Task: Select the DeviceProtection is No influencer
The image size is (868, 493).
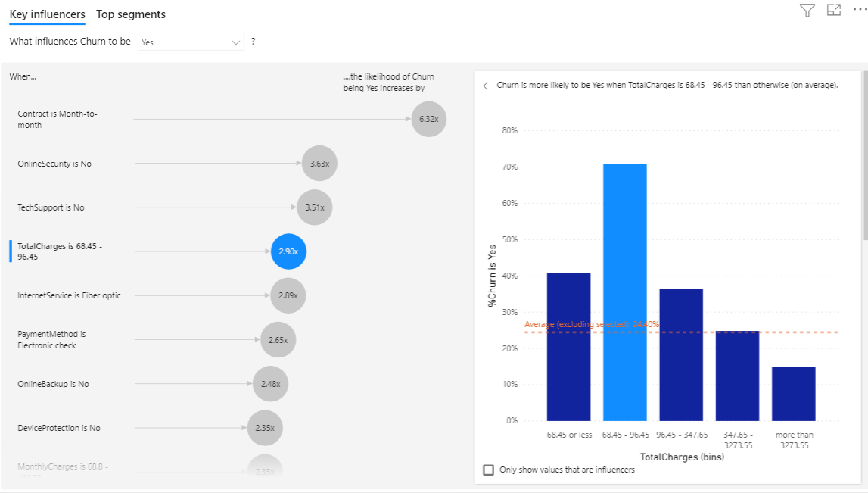Action: 59,428
